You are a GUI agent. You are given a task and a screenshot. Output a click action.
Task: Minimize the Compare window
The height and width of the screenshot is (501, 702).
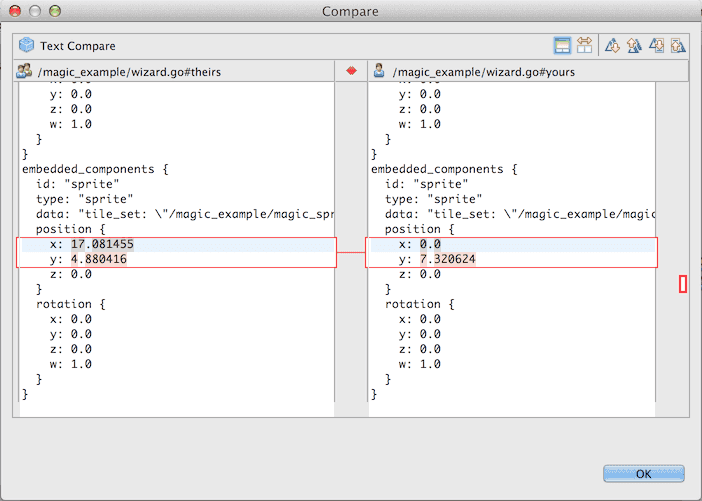(x=35, y=11)
